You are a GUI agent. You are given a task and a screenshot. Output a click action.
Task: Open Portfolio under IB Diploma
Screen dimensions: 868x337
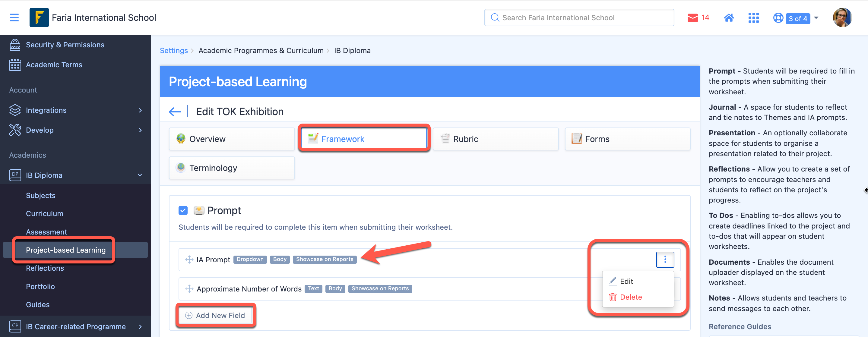coord(40,286)
